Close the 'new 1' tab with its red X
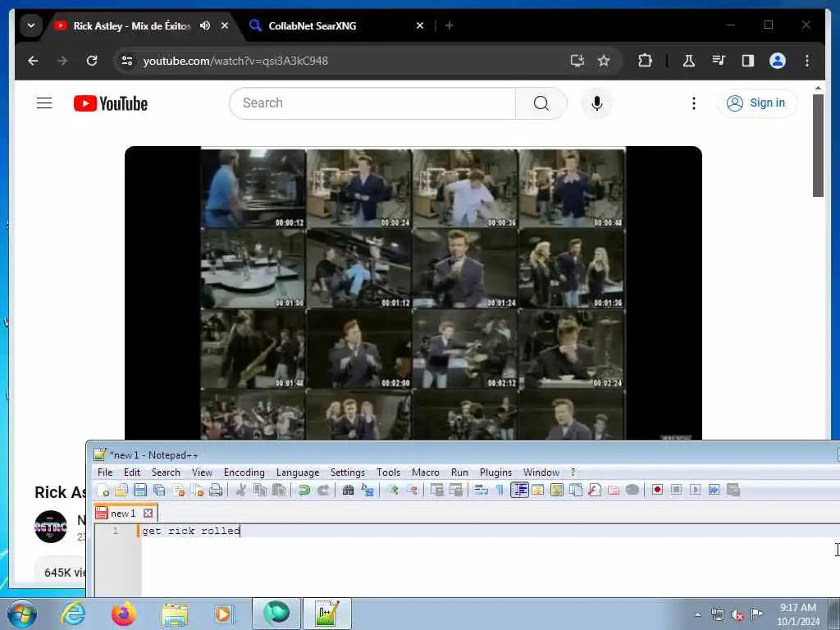This screenshot has height=630, width=840. coord(148,514)
